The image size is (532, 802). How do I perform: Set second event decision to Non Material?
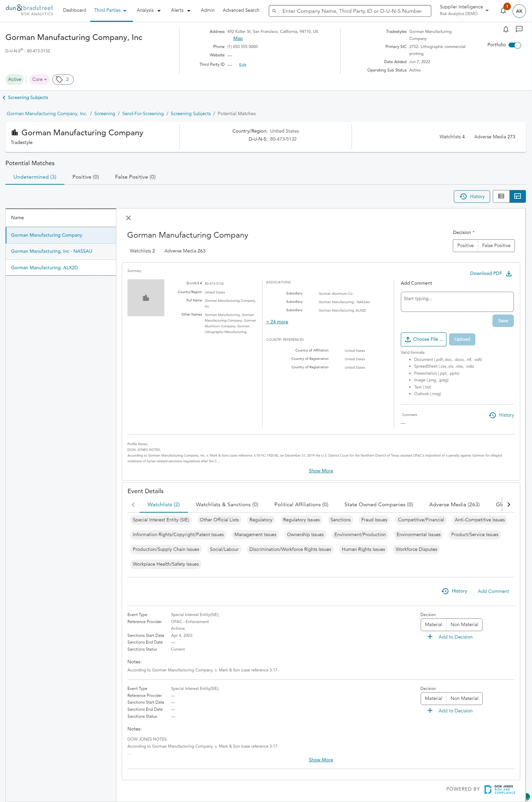(x=464, y=699)
